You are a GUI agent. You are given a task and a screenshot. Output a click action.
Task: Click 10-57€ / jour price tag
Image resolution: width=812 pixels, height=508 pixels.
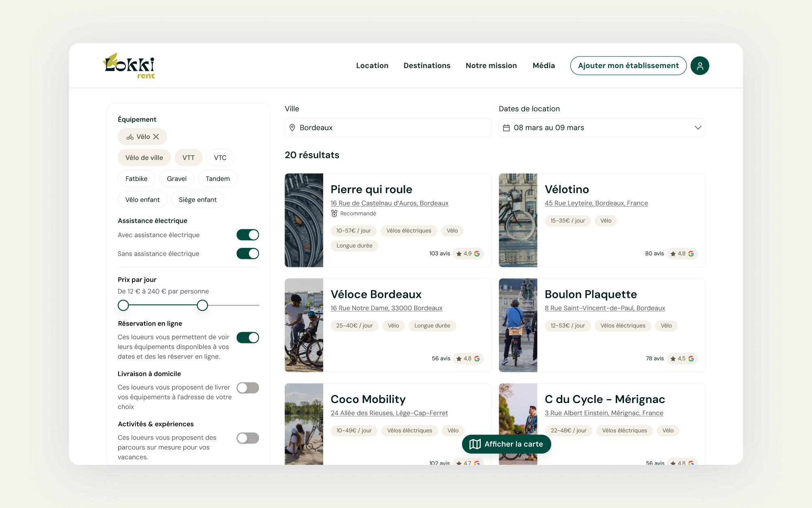tap(354, 231)
